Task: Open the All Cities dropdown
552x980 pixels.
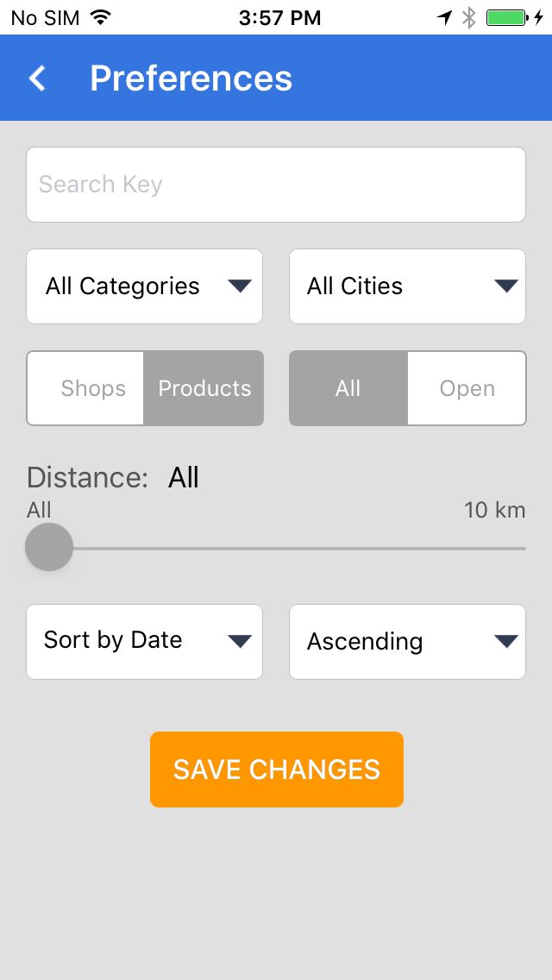Action: pos(407,286)
